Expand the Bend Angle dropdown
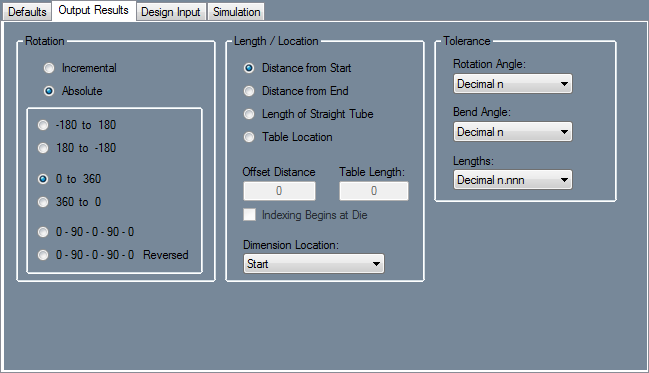649x373 pixels. click(x=512, y=132)
